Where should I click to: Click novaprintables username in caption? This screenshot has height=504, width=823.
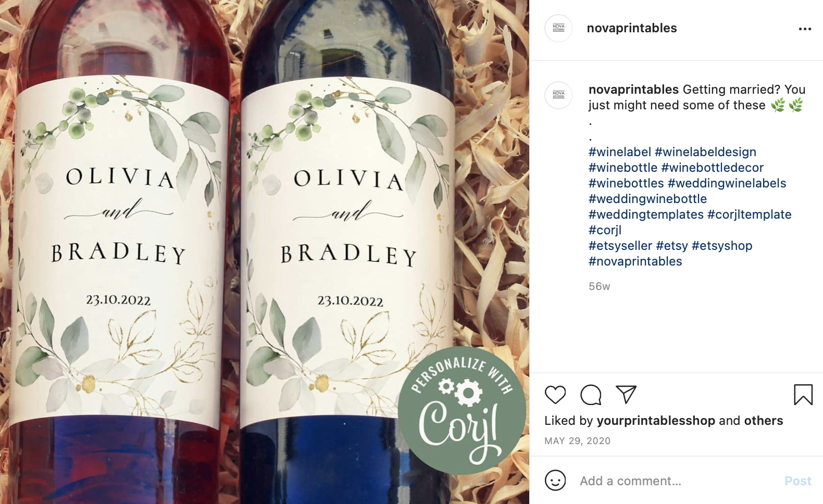[633, 90]
